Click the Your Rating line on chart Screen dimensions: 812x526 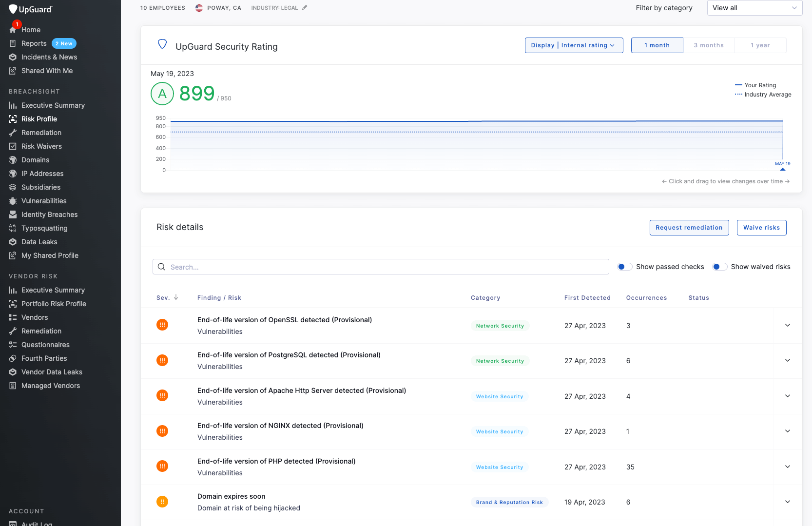(x=477, y=121)
